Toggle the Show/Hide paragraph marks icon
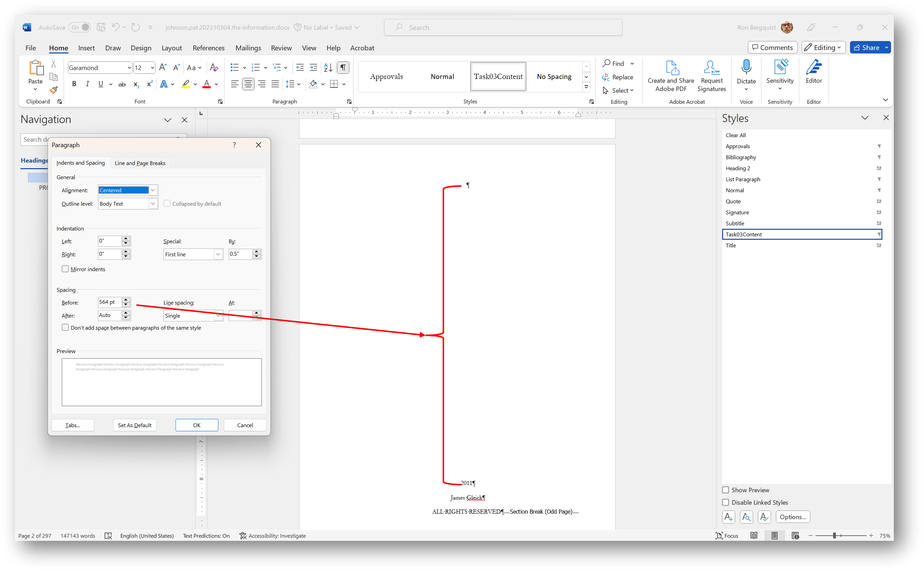Image resolution: width=924 pixels, height=571 pixels. (x=342, y=67)
